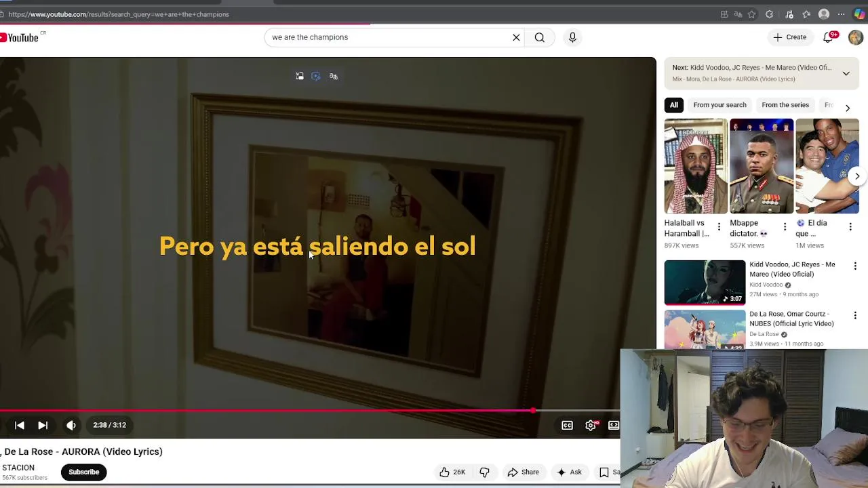Open browser favorites list icon

click(806, 14)
